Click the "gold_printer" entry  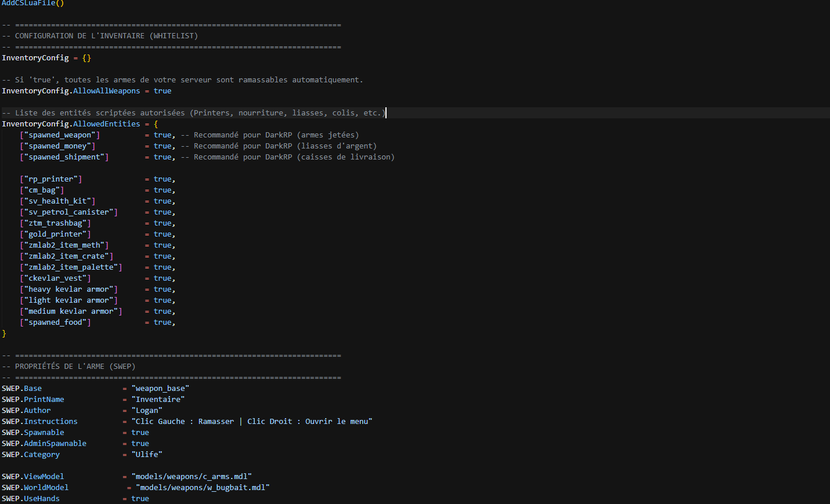55,234
